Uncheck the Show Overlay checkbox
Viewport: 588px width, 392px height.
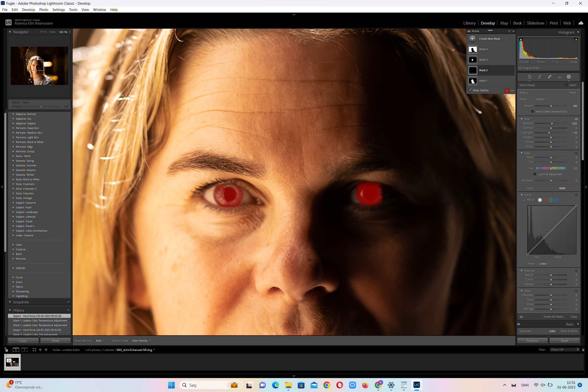point(470,90)
